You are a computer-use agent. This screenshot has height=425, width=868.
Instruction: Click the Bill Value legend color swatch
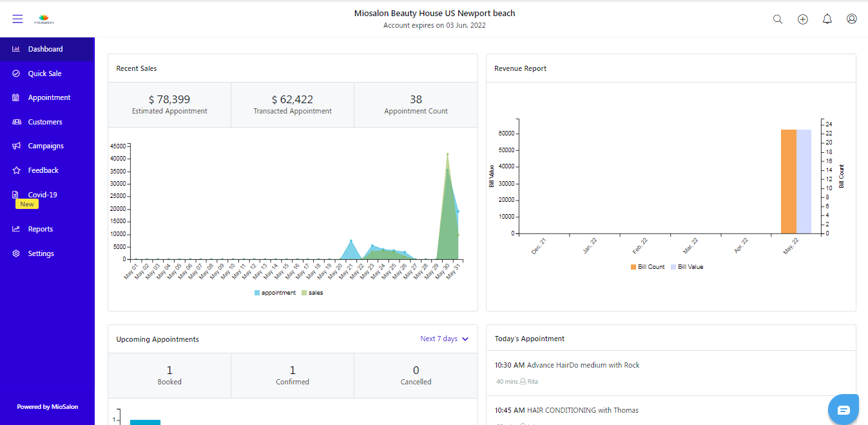[x=673, y=267]
